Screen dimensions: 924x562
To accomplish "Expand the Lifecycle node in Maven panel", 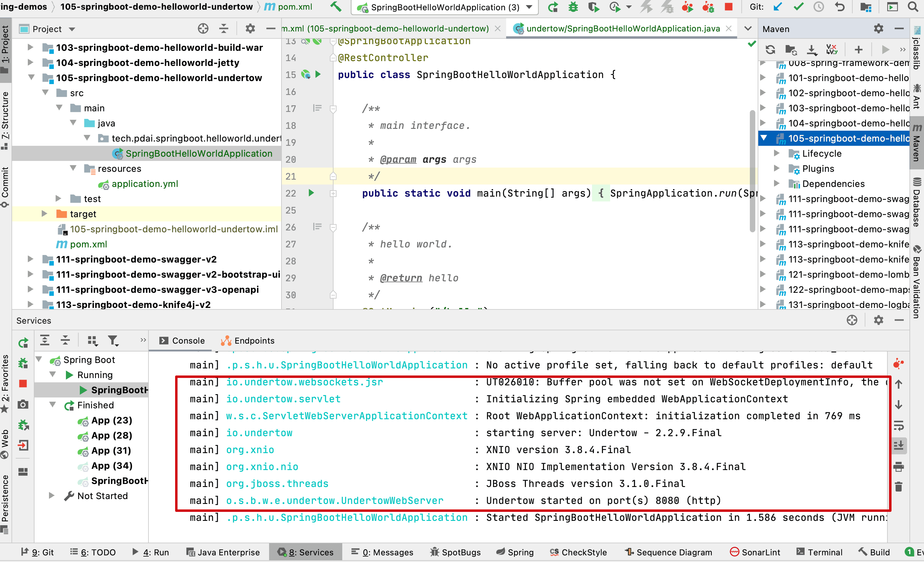I will pyautogui.click(x=777, y=153).
